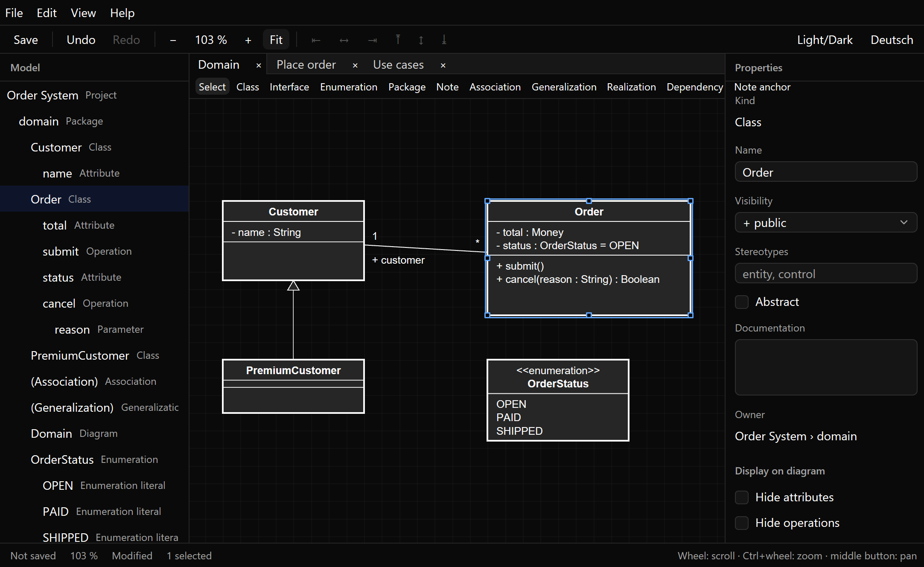Screen dimensions: 924x567
Task: Click the top-left resize handle of Order
Action: (487, 201)
